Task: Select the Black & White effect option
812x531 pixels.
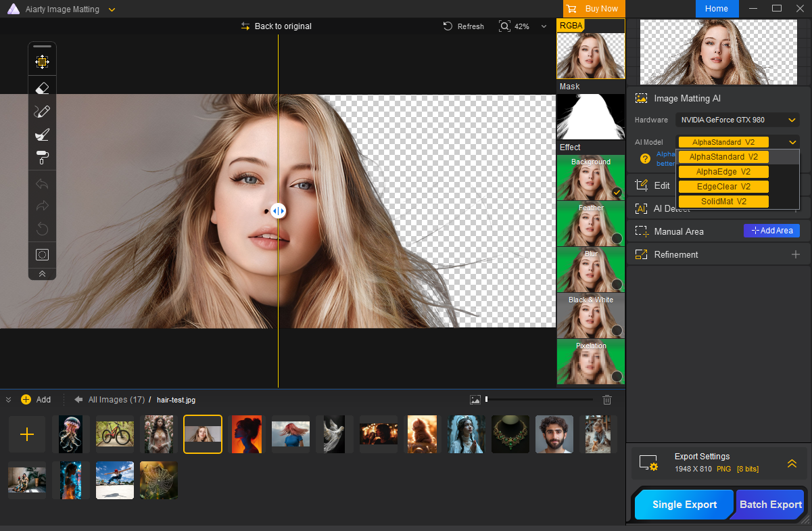Action: tap(590, 315)
